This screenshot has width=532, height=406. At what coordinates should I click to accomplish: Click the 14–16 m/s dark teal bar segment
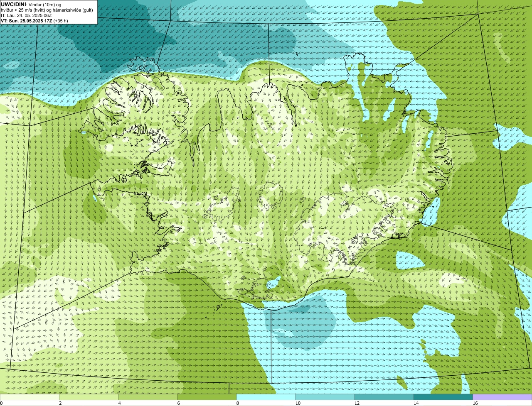(x=443, y=397)
